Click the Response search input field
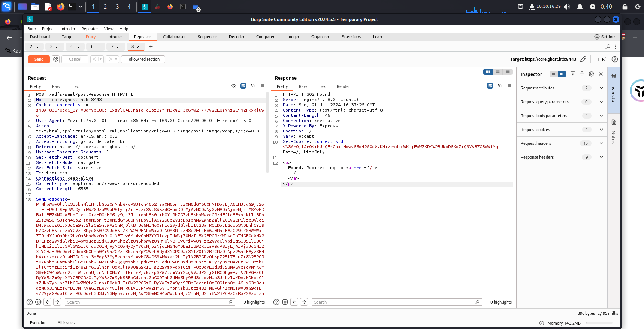 [x=393, y=302]
